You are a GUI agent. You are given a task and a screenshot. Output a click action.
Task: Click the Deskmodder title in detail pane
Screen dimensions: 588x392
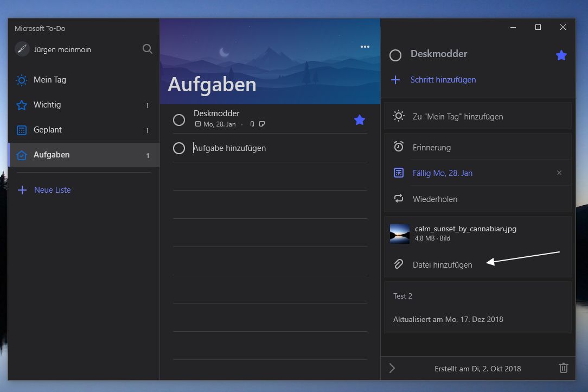439,54
